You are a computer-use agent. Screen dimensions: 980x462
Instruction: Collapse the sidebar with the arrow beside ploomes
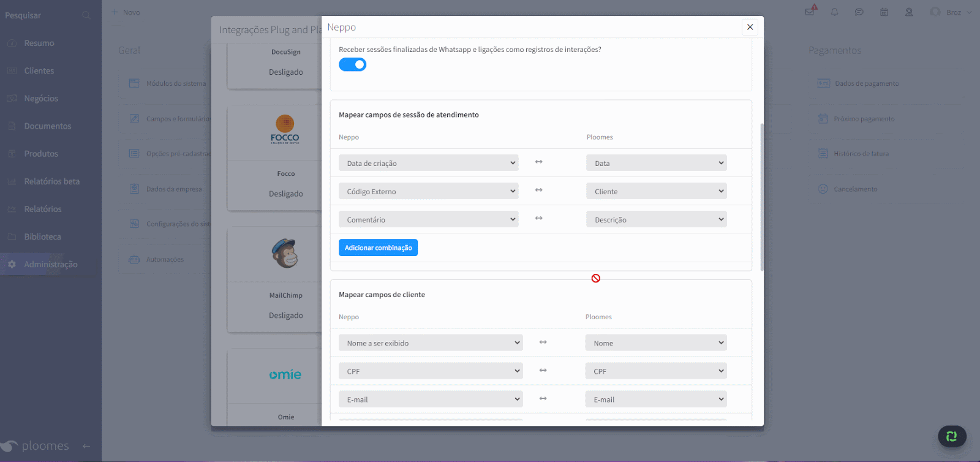coord(86,446)
